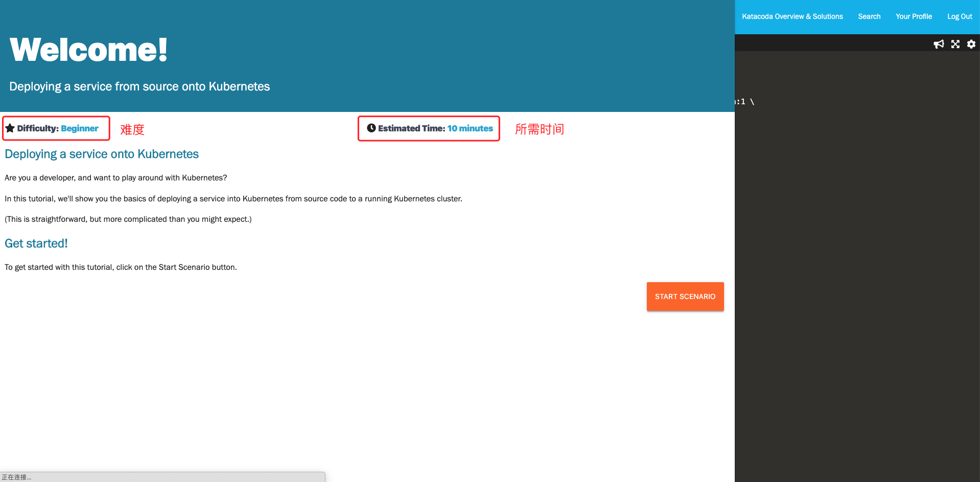The height and width of the screenshot is (482, 980).
Task: Click the Get started! heading
Action: click(x=36, y=243)
